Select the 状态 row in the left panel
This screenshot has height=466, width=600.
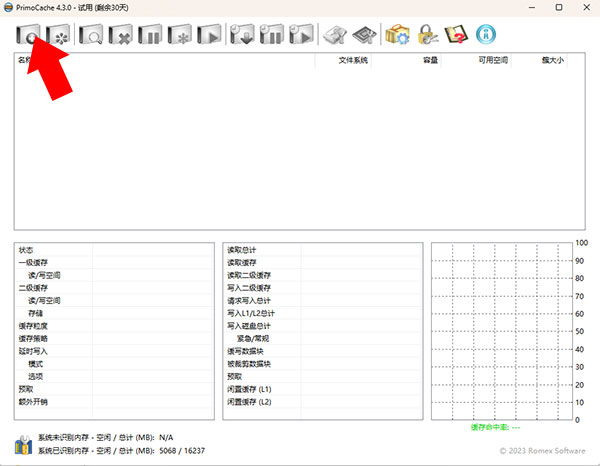26,250
